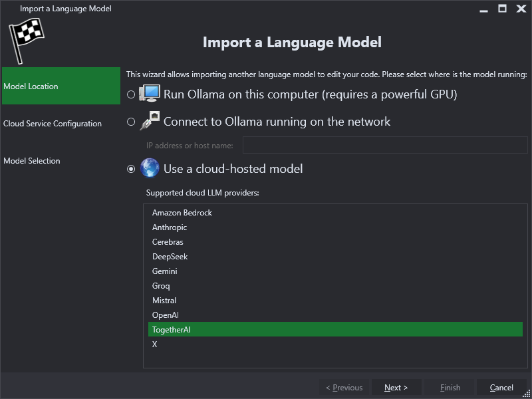Click the checkered flag wizard icon
This screenshot has width=532, height=399.
(27, 41)
